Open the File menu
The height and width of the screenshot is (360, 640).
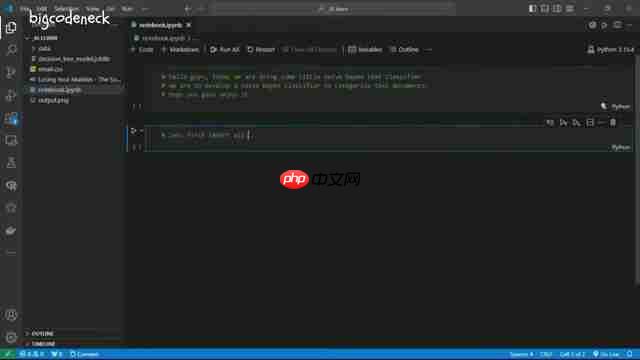[x=25, y=9]
